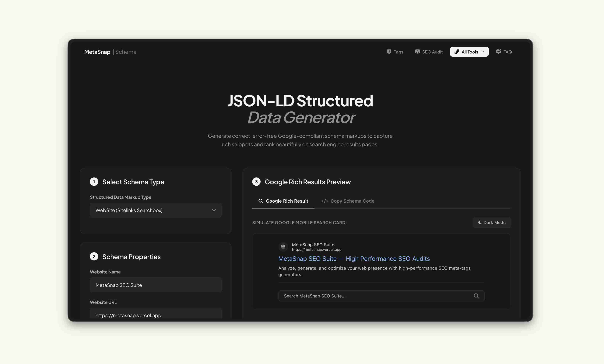Click the preview title MetaSnap SEO Suite link
Screen dimensions: 604x364
pos(354,259)
